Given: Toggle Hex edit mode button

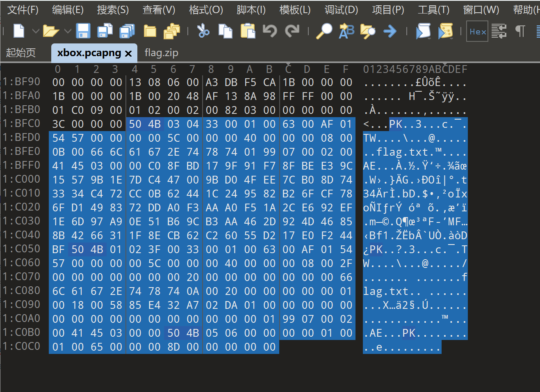Looking at the screenshot, I should tap(477, 32).
